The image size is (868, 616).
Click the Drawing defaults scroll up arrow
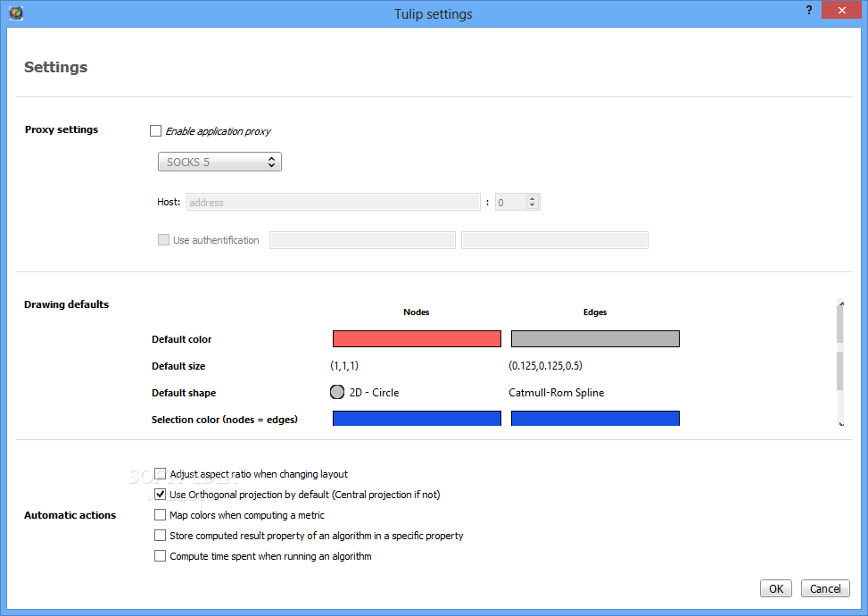point(841,303)
